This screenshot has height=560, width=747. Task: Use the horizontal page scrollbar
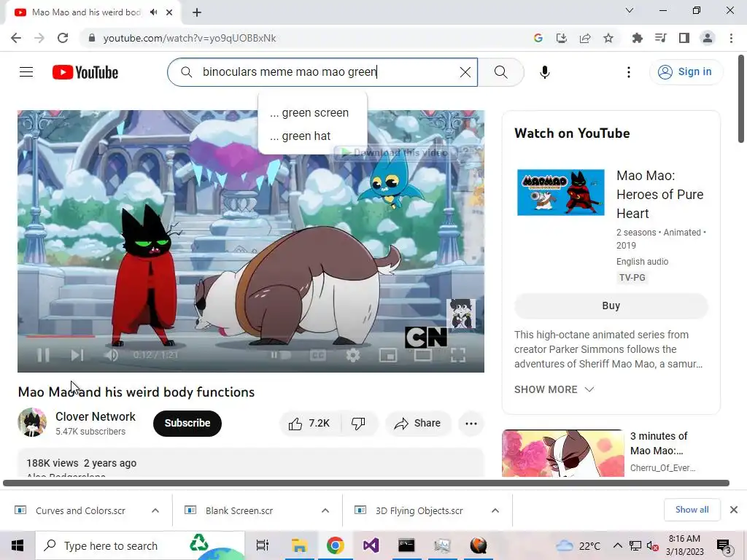pyautogui.click(x=366, y=483)
